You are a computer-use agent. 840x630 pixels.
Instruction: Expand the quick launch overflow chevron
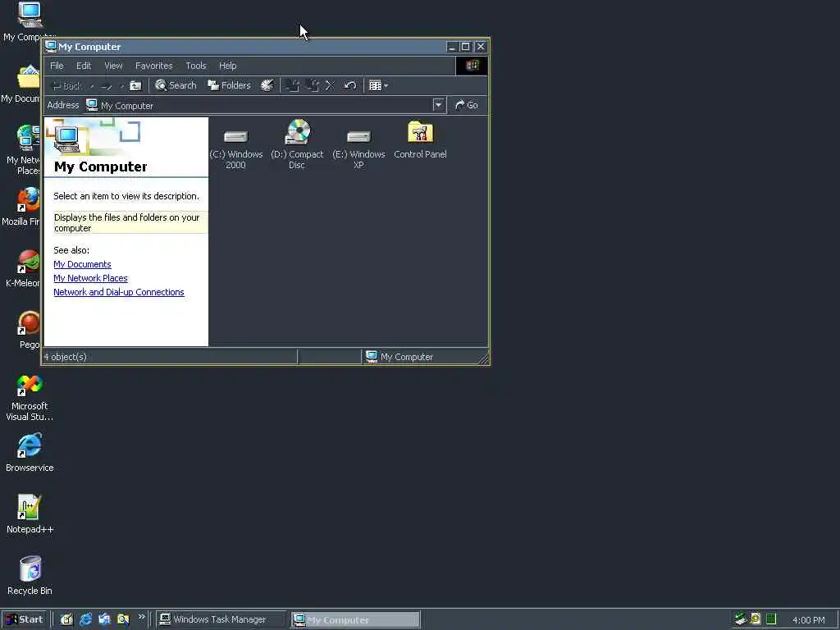point(141,617)
